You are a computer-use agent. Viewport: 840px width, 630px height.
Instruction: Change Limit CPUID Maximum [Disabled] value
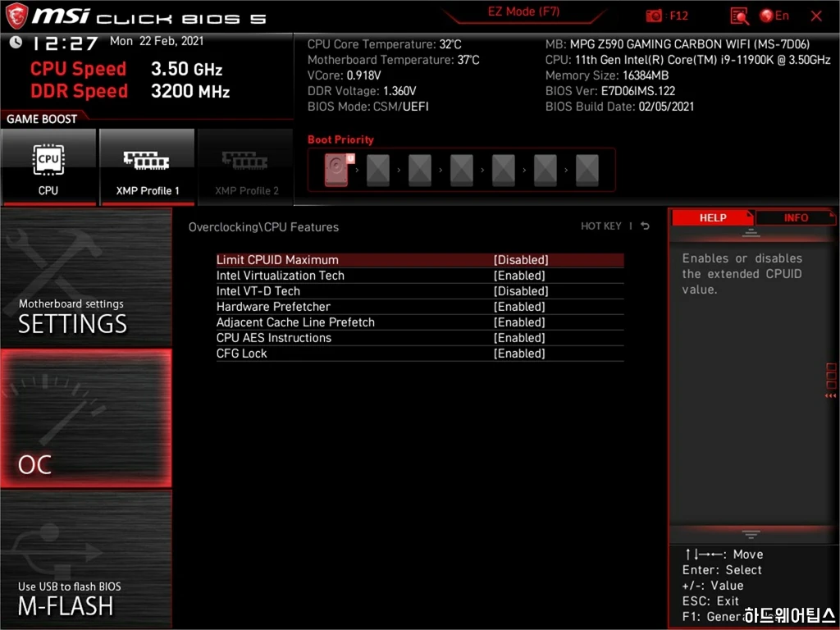[521, 260]
